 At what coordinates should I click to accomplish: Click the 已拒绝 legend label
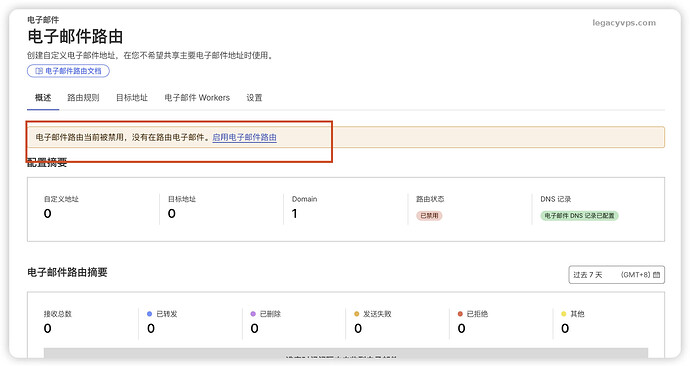pos(477,314)
